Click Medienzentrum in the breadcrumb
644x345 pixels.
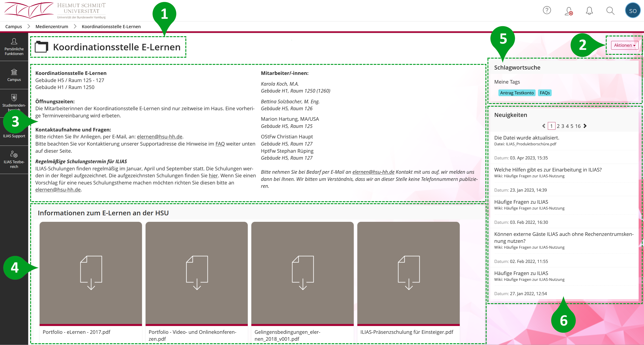tap(52, 27)
